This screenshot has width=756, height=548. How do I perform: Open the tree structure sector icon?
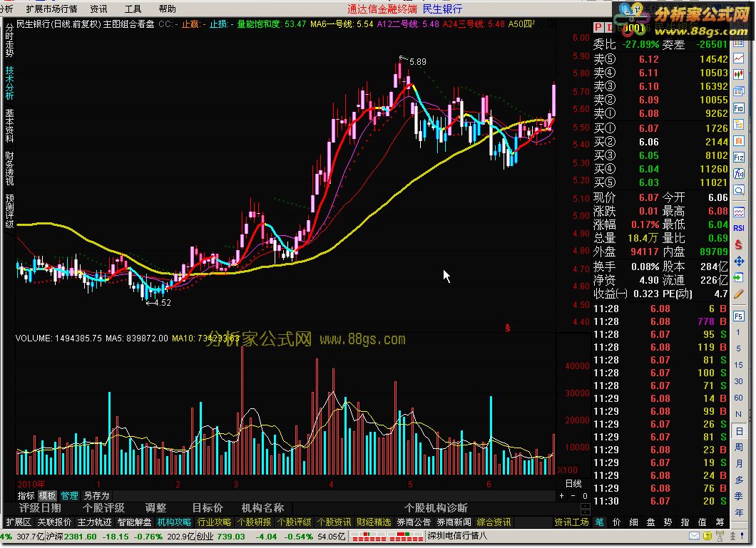(739, 124)
